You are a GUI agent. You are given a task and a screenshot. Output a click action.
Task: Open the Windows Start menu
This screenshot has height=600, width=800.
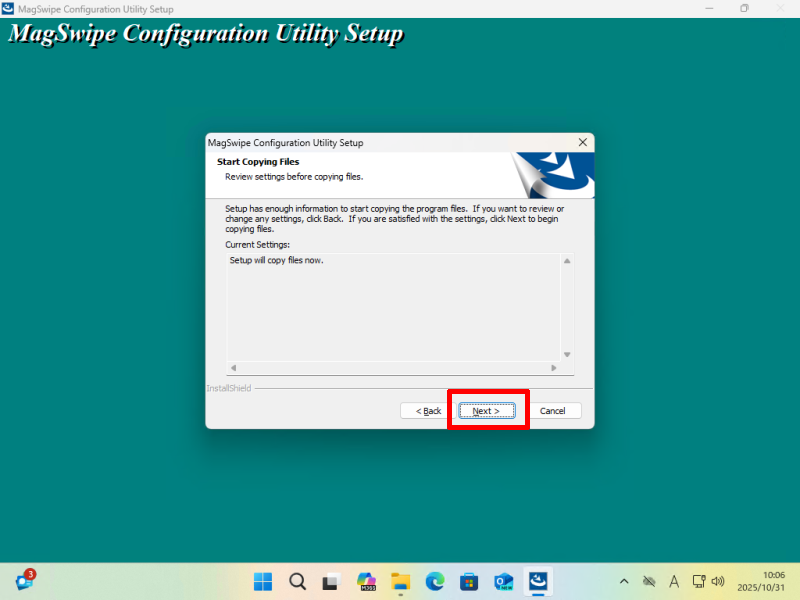point(263,581)
